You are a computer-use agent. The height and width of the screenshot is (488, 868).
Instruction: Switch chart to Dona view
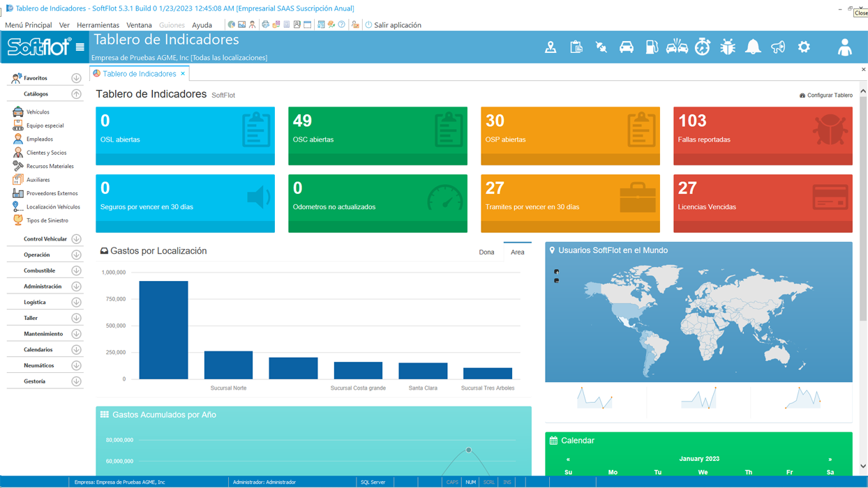486,252
